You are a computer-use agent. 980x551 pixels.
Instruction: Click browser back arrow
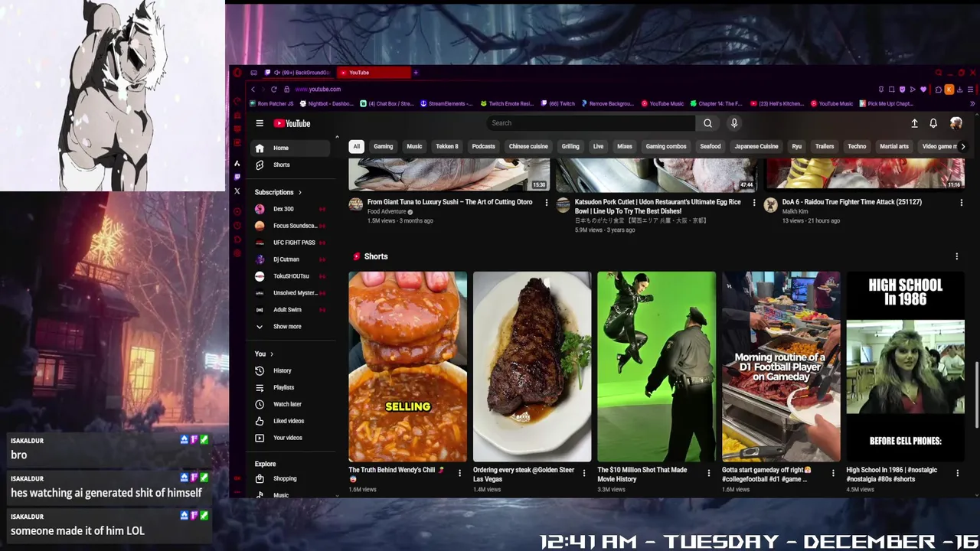click(253, 90)
